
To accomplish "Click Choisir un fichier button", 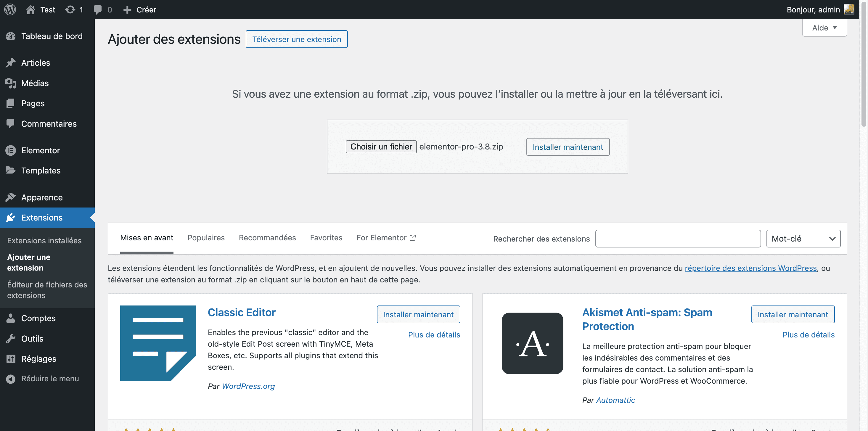I will 381,147.
